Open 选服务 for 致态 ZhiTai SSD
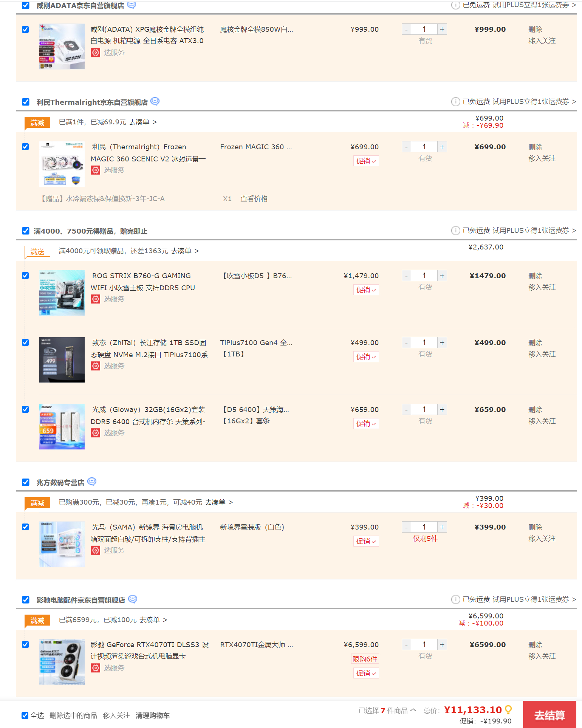 tap(114, 366)
